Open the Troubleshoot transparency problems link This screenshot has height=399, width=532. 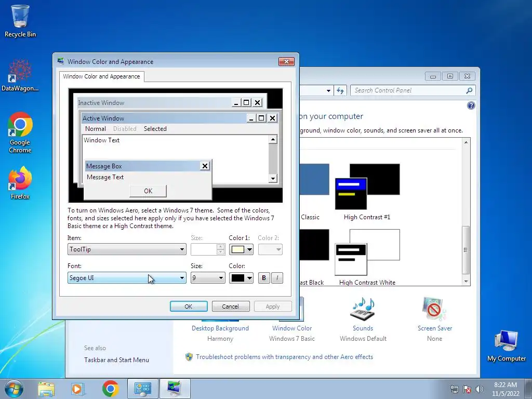[284, 357]
